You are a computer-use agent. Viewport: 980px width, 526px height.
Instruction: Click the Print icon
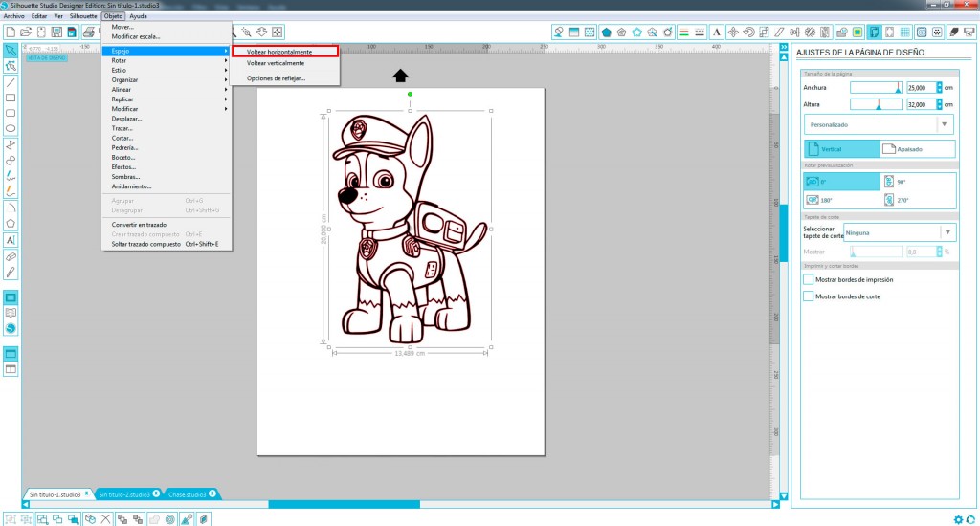[x=89, y=32]
